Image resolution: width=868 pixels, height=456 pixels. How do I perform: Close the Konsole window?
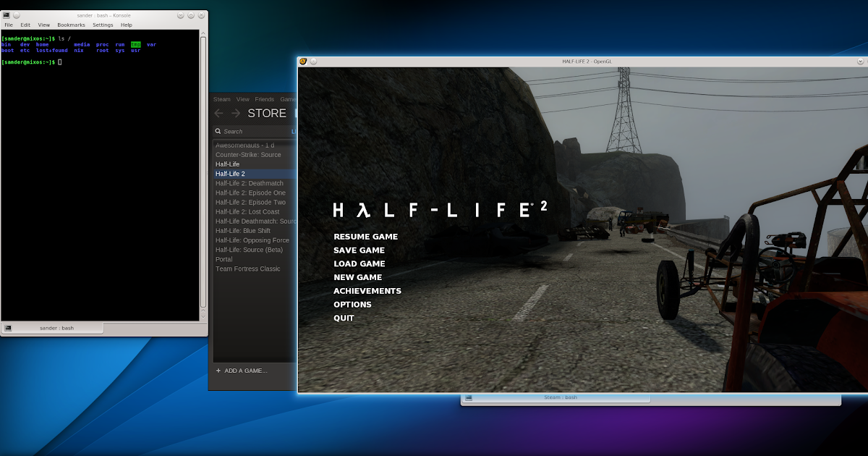coord(200,15)
